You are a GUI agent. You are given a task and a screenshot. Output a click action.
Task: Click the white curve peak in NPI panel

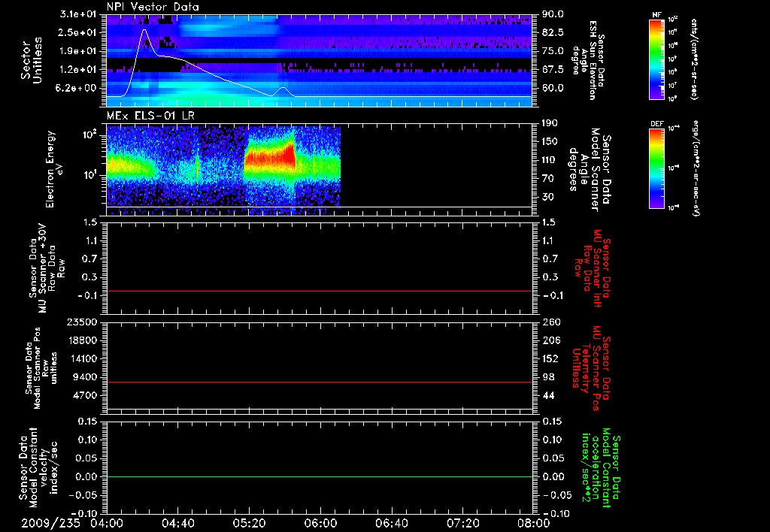144,30
